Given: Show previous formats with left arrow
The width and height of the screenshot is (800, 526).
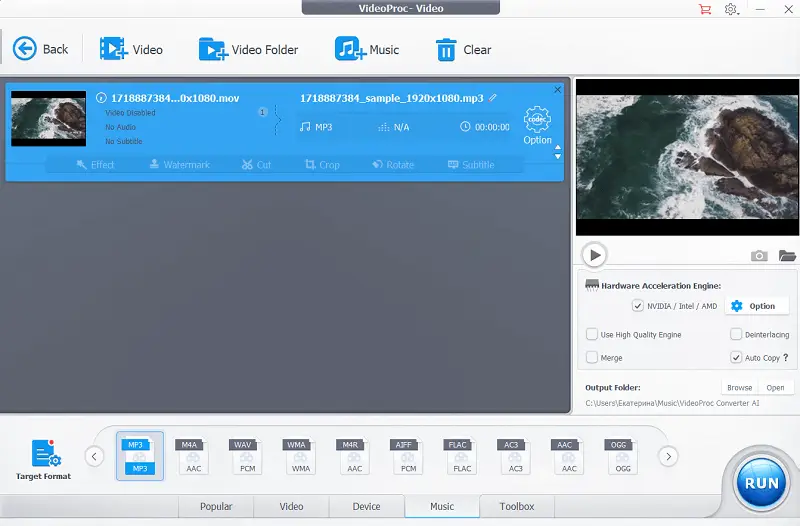Looking at the screenshot, I should [94, 456].
